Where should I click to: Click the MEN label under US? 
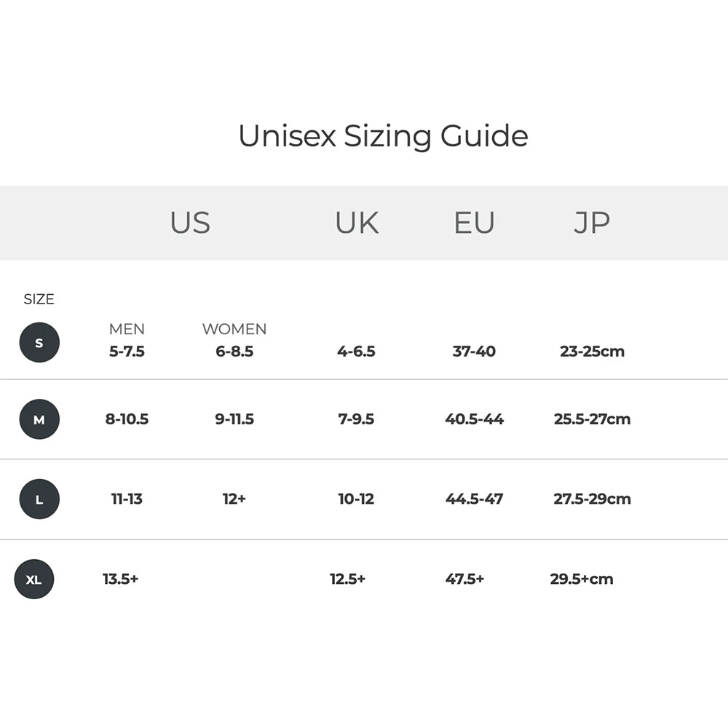127,329
